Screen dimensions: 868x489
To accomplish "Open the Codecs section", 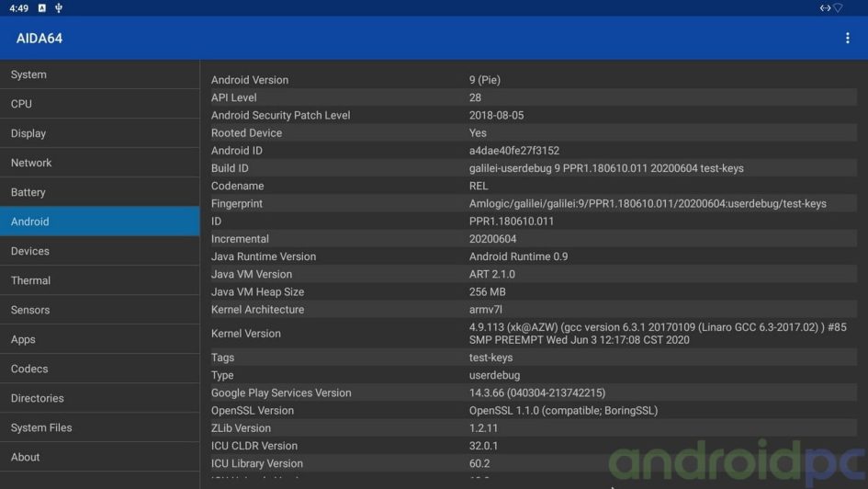I will pyautogui.click(x=99, y=369).
